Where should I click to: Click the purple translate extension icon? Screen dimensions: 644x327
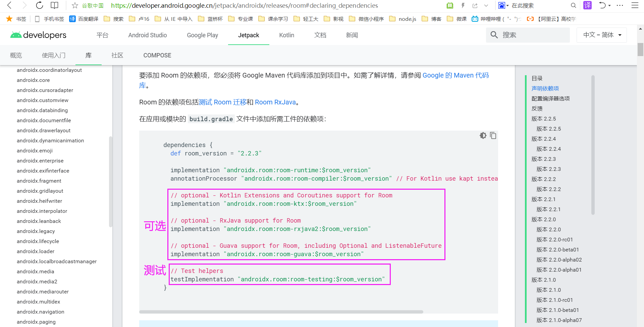click(x=588, y=5)
